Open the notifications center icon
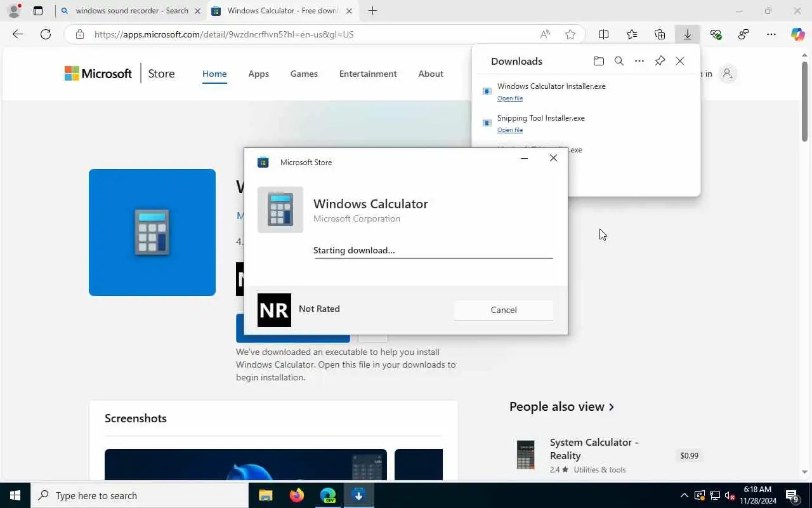Viewport: 812px width, 508px height. 792,495
